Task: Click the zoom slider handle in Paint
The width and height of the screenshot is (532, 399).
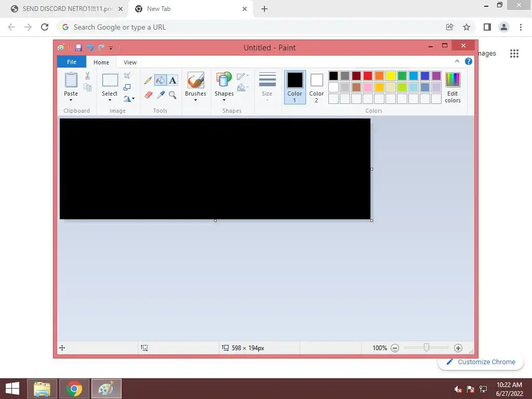Action: 427,348
